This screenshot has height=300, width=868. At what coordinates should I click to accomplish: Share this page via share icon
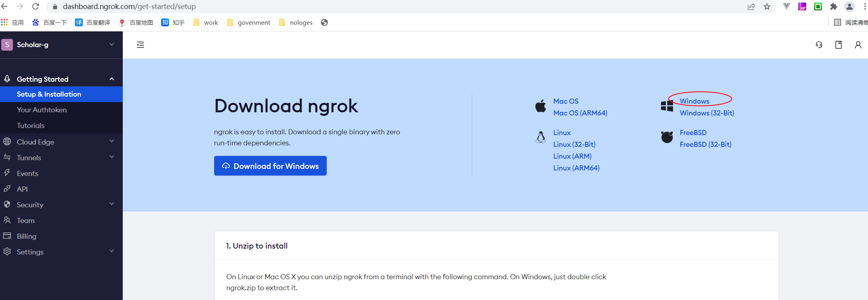click(x=751, y=7)
